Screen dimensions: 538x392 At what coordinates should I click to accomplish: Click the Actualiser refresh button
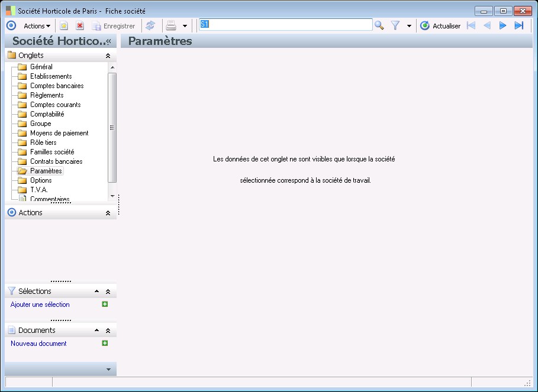pyautogui.click(x=440, y=26)
